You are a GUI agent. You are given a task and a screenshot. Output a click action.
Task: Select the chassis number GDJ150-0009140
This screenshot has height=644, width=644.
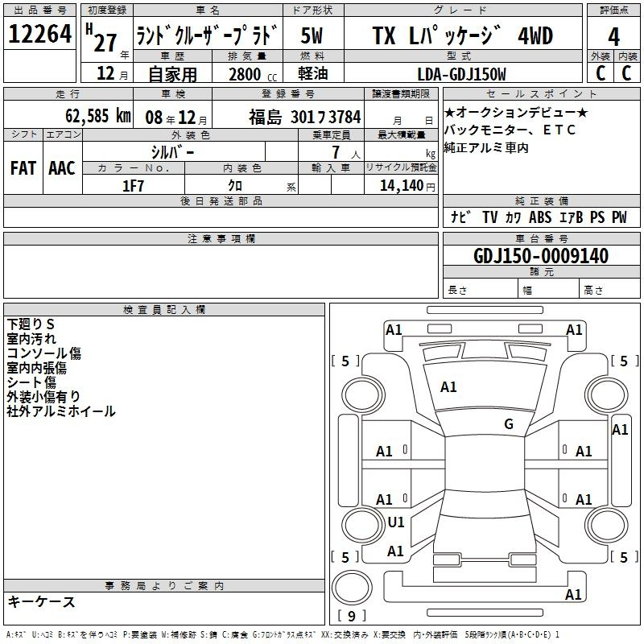pyautogui.click(x=541, y=256)
